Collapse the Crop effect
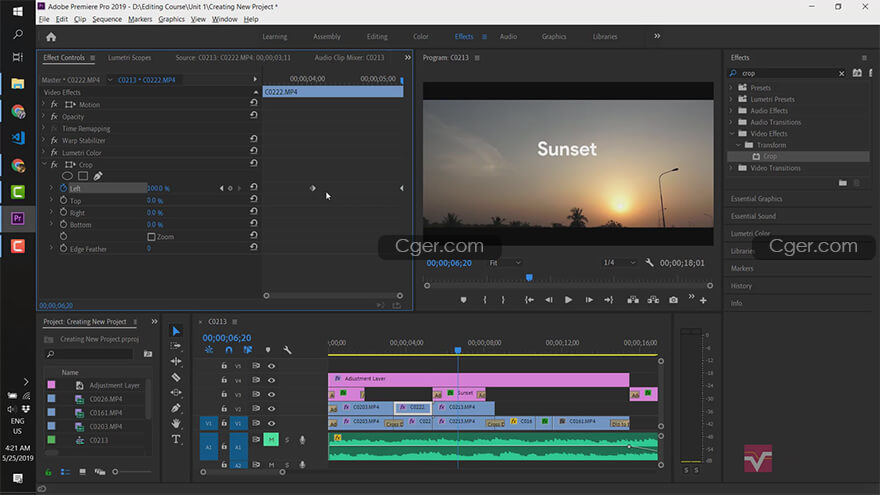This screenshot has height=495, width=880. [x=44, y=164]
